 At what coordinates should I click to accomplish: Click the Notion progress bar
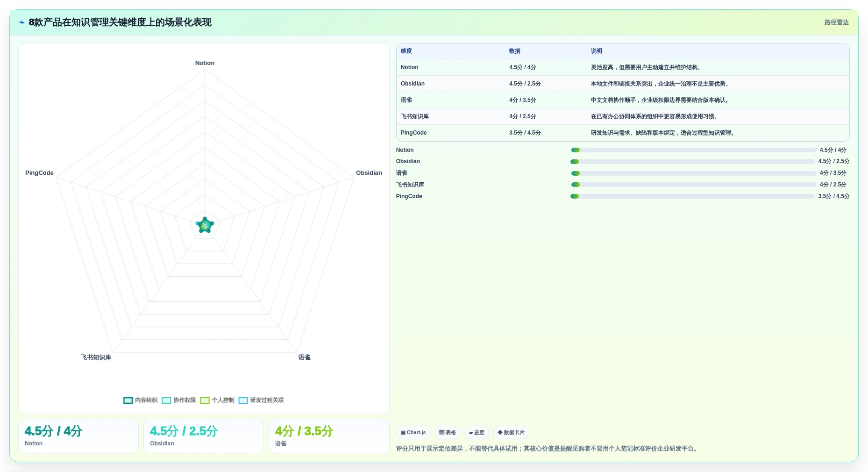tap(693, 150)
